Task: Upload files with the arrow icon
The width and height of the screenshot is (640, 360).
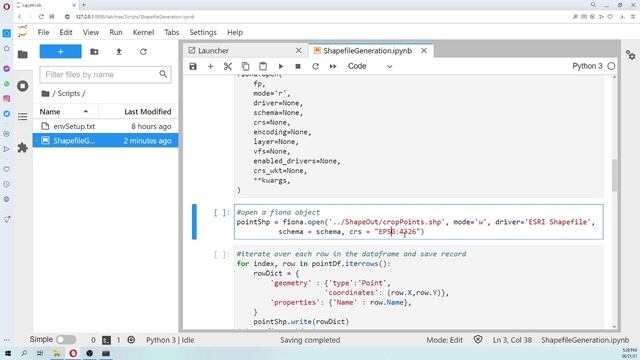Action: pyautogui.click(x=119, y=52)
